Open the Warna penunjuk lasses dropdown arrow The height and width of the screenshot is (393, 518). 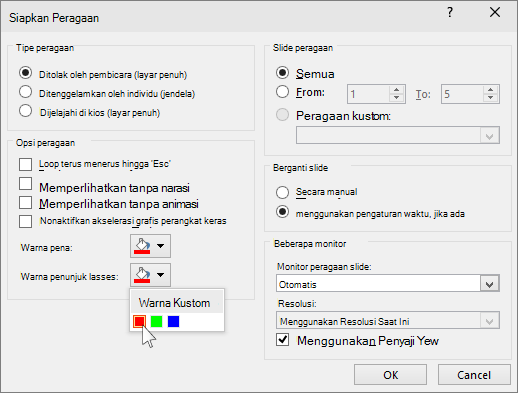(161, 275)
